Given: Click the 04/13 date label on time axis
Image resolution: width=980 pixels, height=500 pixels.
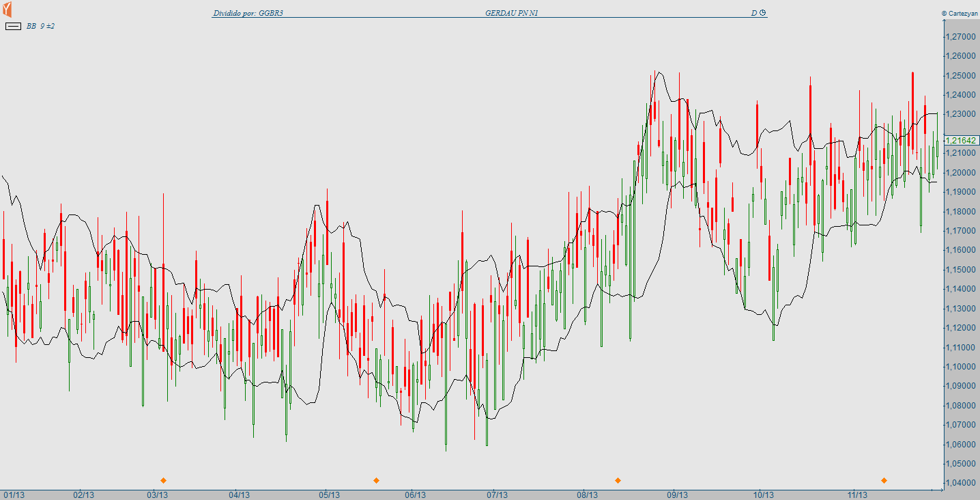Looking at the screenshot, I should coord(240,495).
